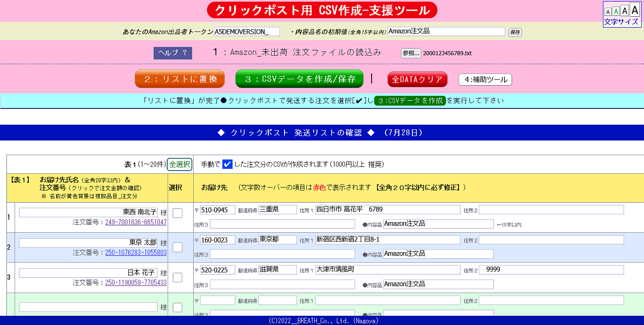
Task: Click prefecture field 東京都
Action: [x=278, y=240]
